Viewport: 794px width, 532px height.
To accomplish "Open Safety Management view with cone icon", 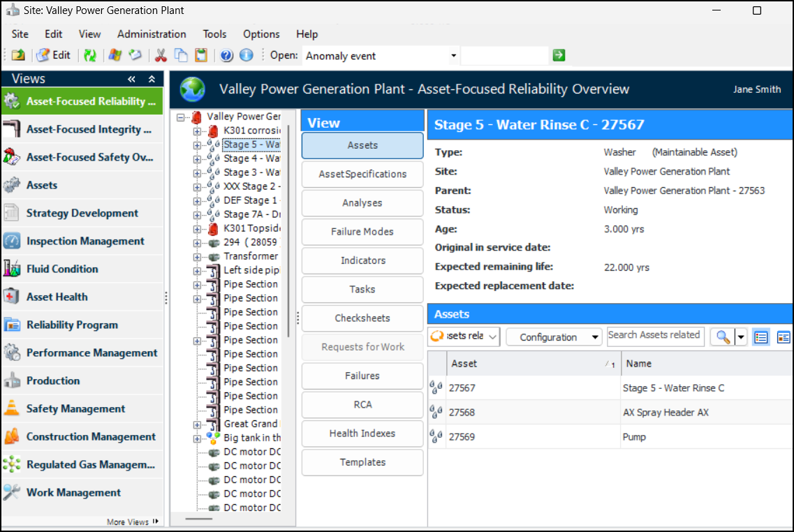I will (x=75, y=408).
